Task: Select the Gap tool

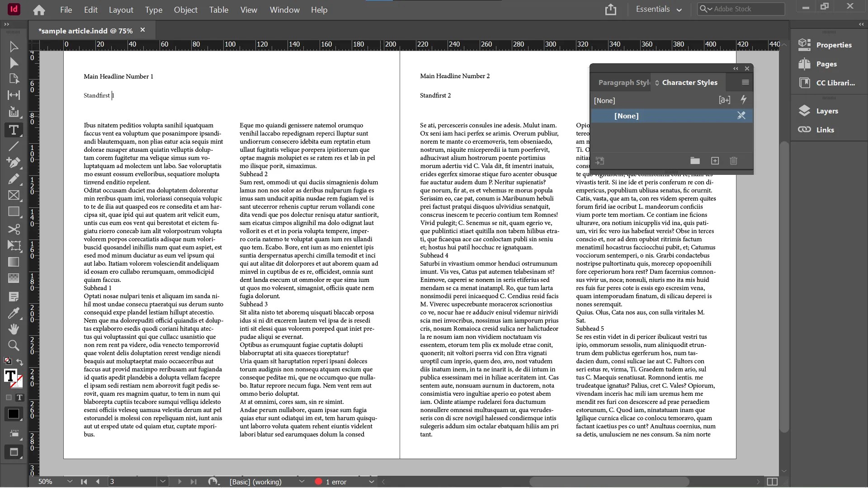Action: click(x=14, y=95)
